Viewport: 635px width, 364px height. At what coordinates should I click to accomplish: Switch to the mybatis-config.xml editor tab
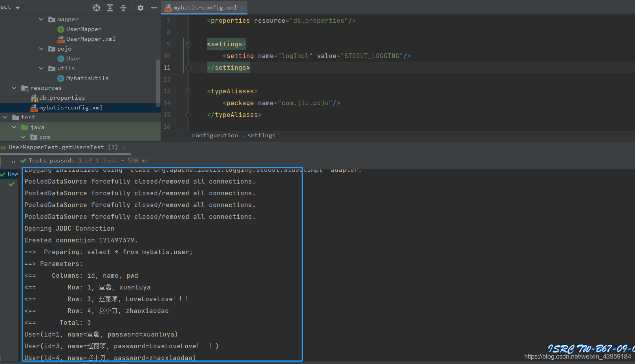(205, 7)
